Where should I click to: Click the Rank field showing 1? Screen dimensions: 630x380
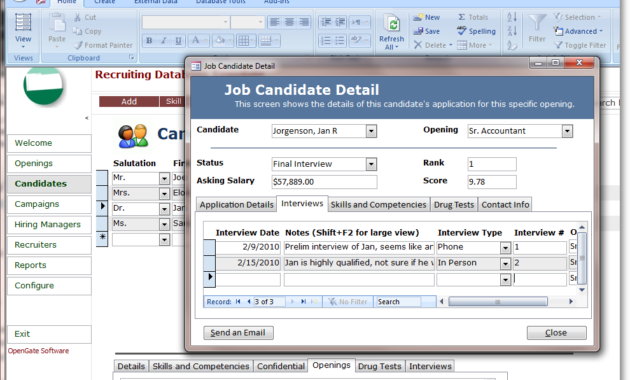click(x=492, y=164)
